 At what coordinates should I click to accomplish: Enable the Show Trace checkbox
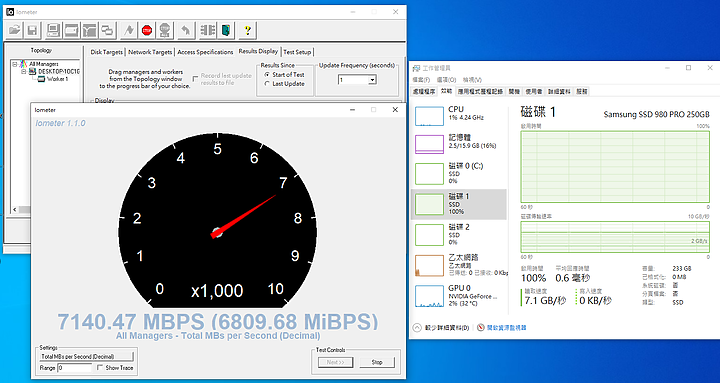[100, 367]
